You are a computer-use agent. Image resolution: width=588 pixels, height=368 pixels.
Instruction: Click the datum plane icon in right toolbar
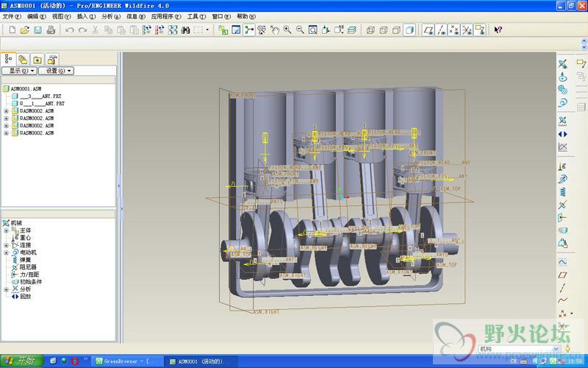(x=562, y=275)
